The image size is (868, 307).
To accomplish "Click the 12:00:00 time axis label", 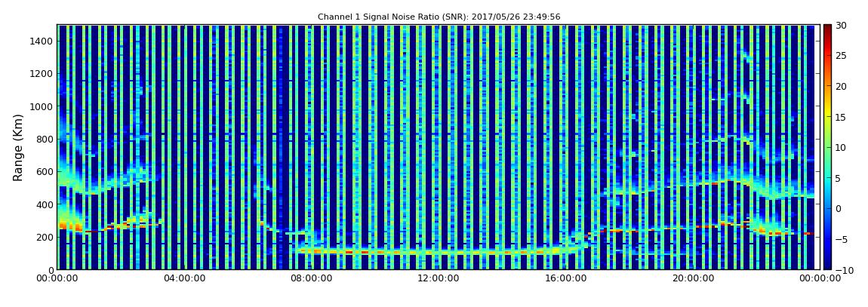I will 438,279.
